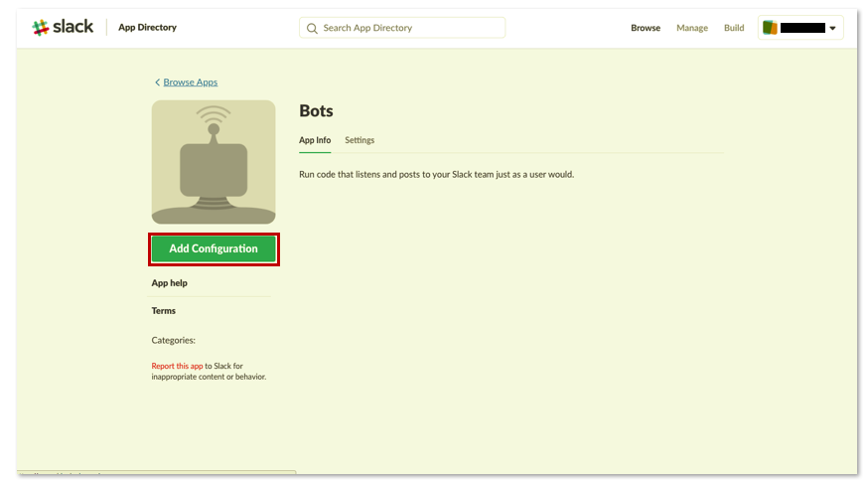
Task: Open the App help link
Action: [x=170, y=283]
